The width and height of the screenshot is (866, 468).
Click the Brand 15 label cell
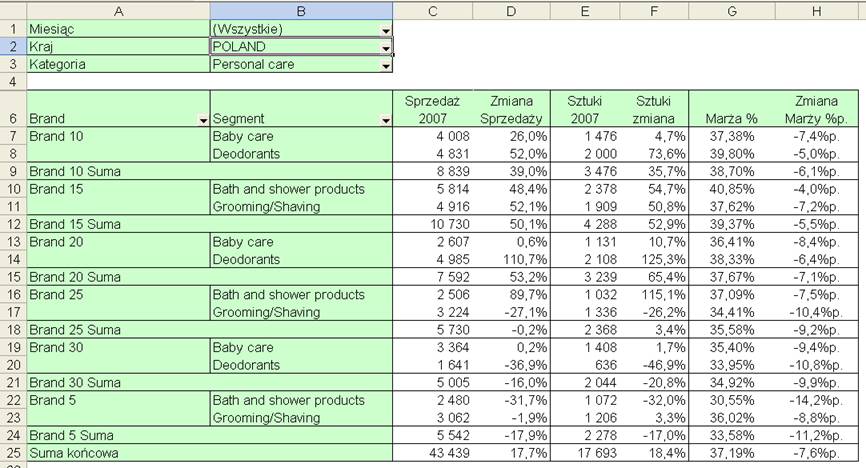coord(118,189)
